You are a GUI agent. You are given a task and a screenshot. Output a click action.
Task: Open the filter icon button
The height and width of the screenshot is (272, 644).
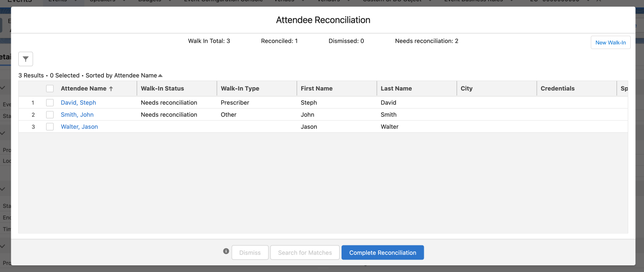pyautogui.click(x=25, y=59)
